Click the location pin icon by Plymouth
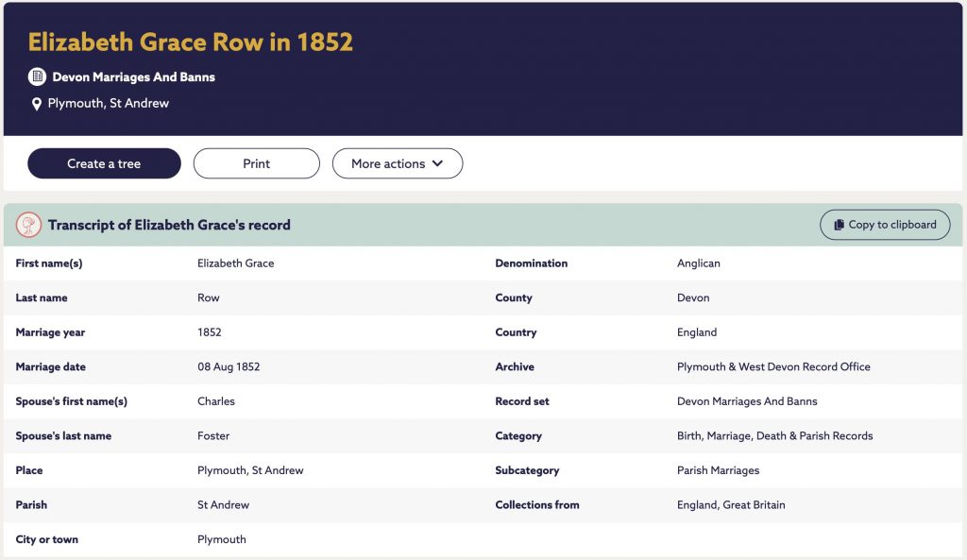Viewport: 967px width, 560px height. pyautogui.click(x=37, y=104)
